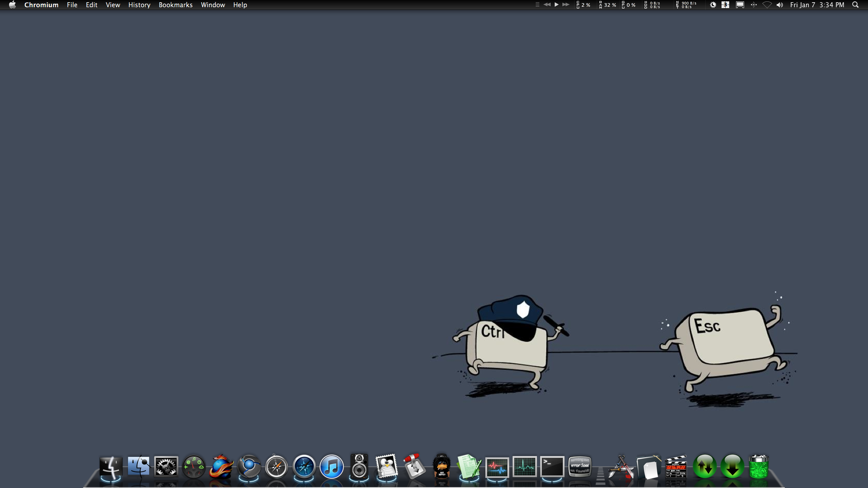Open the display menu bar icon
868x488 pixels.
pyautogui.click(x=740, y=5)
